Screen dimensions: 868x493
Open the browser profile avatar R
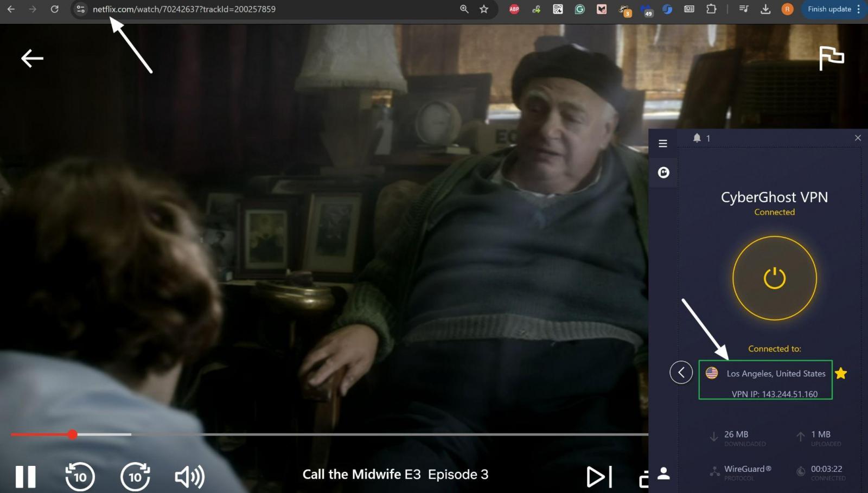[x=788, y=9]
